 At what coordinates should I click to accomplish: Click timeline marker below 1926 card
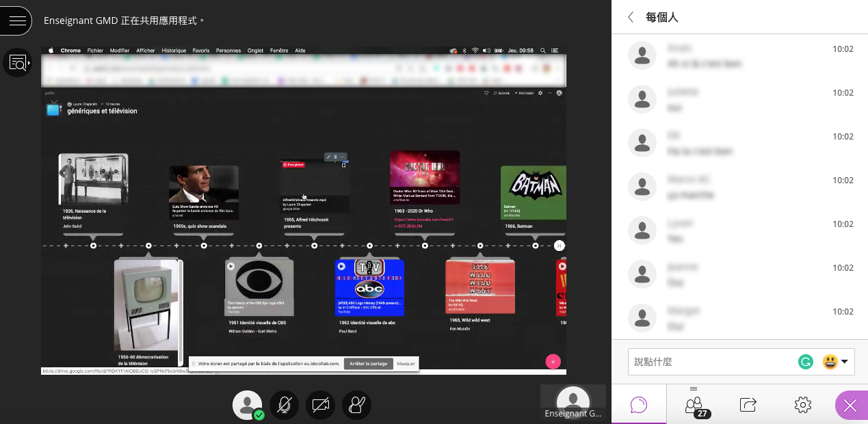point(94,246)
